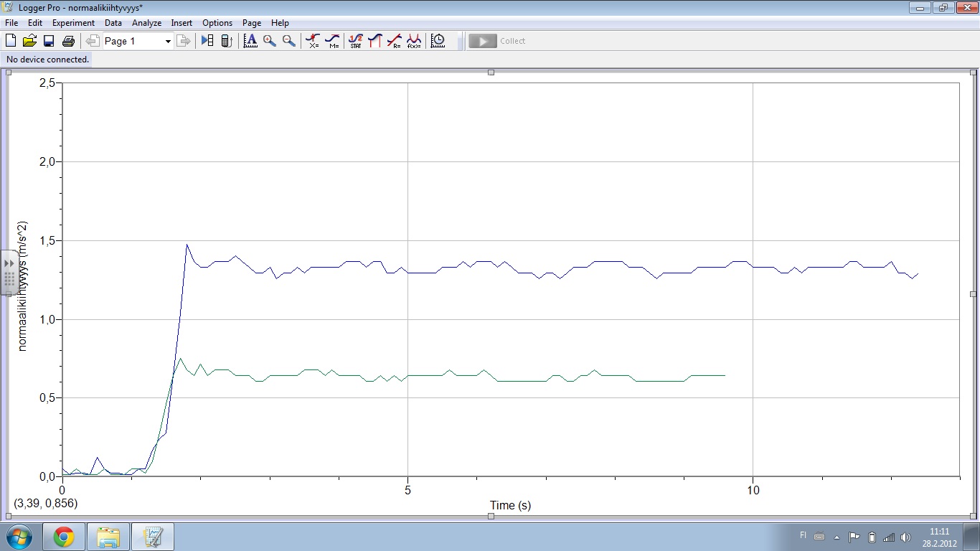Apply Linear Fit (R=) tool
The height and width of the screenshot is (551, 980).
pyautogui.click(x=394, y=41)
